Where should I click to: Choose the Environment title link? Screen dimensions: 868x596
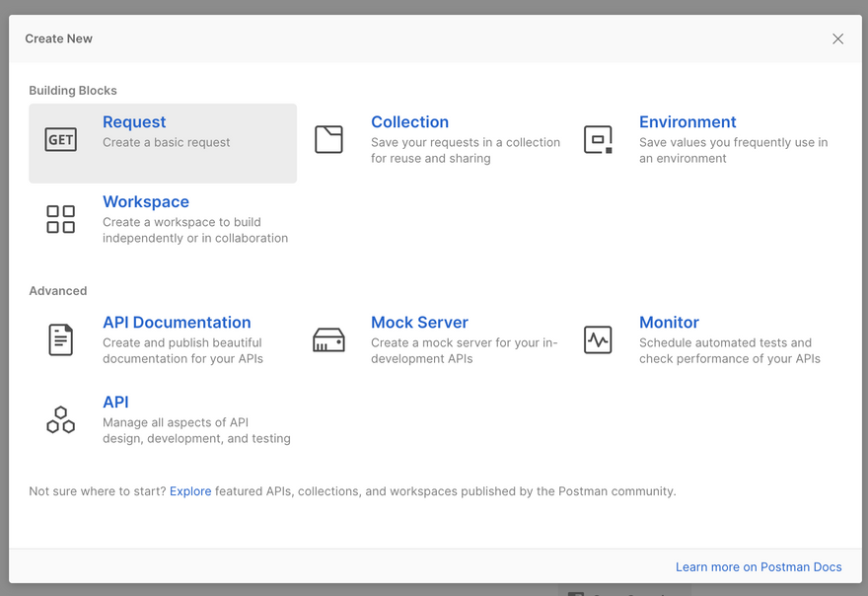(x=687, y=122)
